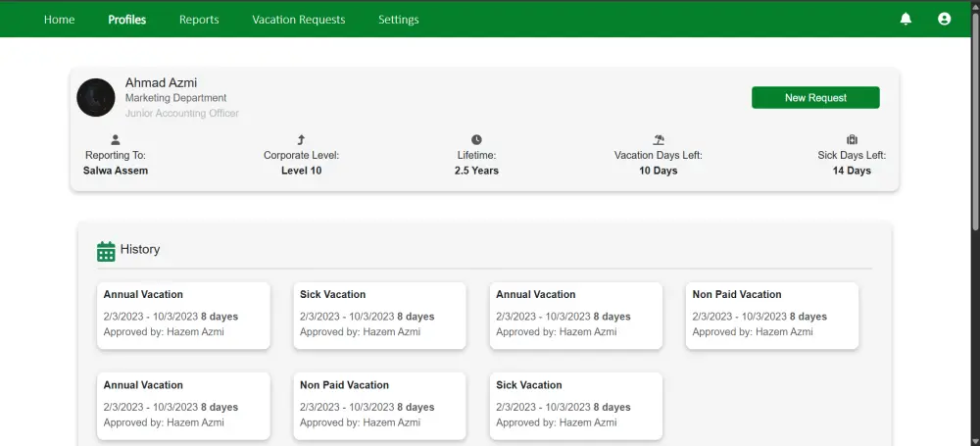Click the Reporting To label
980x446 pixels.
(116, 155)
